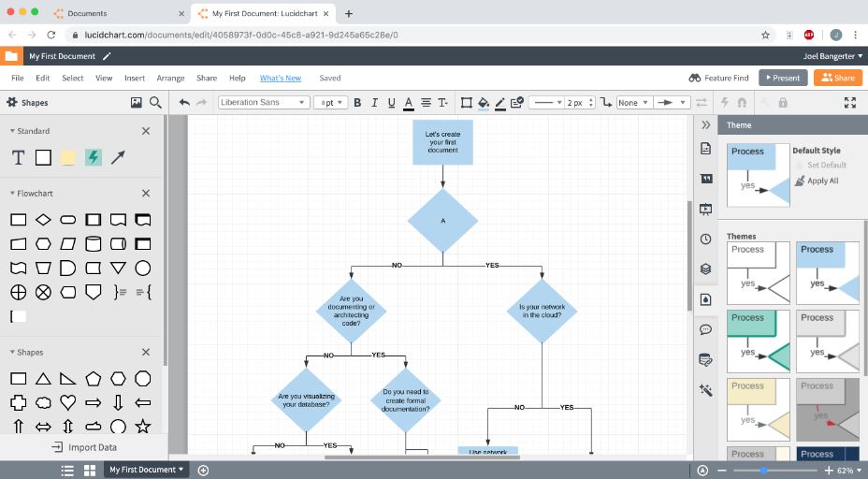This screenshot has height=479, width=868.
Task: Select the arrow line shape in Standard
Action: (118, 158)
